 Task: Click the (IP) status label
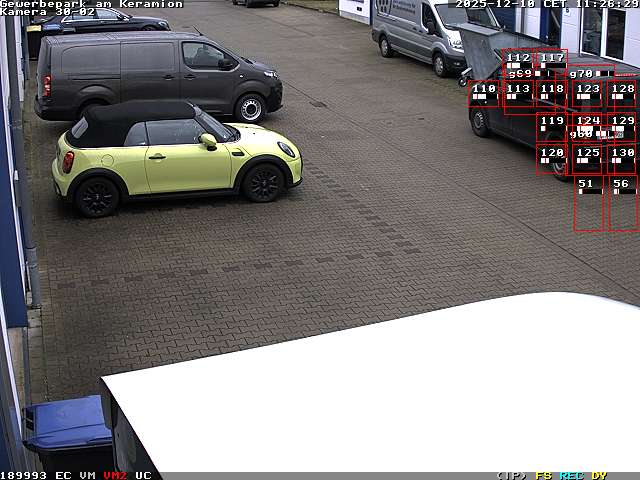point(512,475)
